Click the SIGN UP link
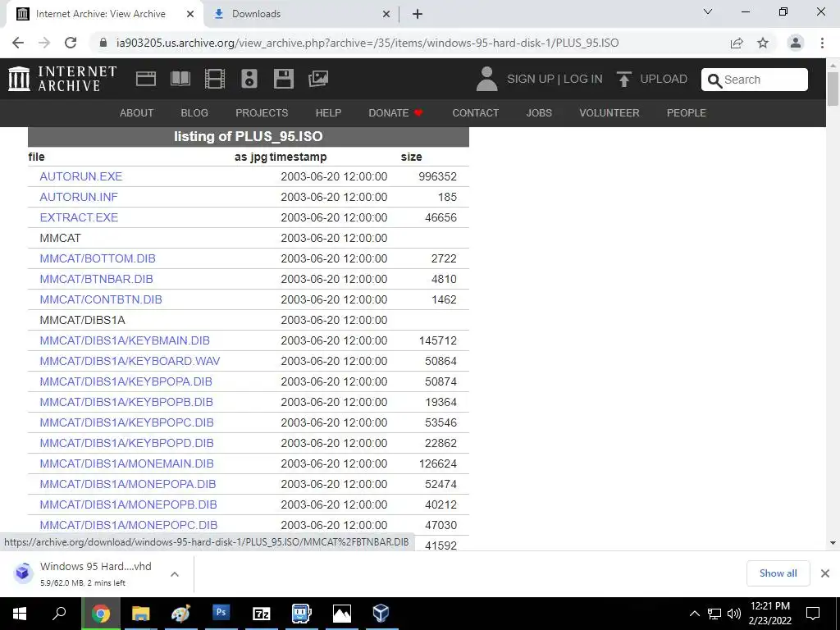 531,79
